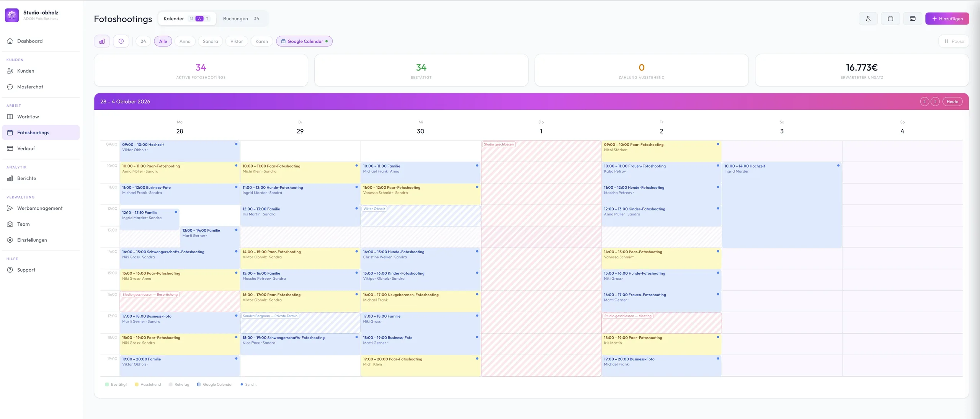Open the person icon button in header
This screenshot has width=980, height=419.
point(868,19)
